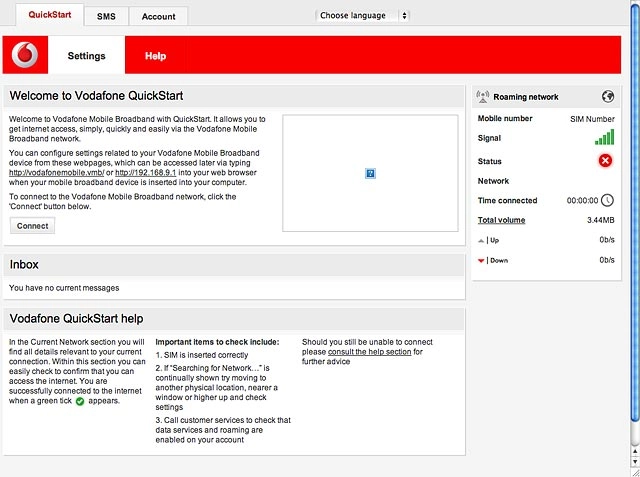Open the SMS tab
This screenshot has width=640, height=477.
(106, 16)
